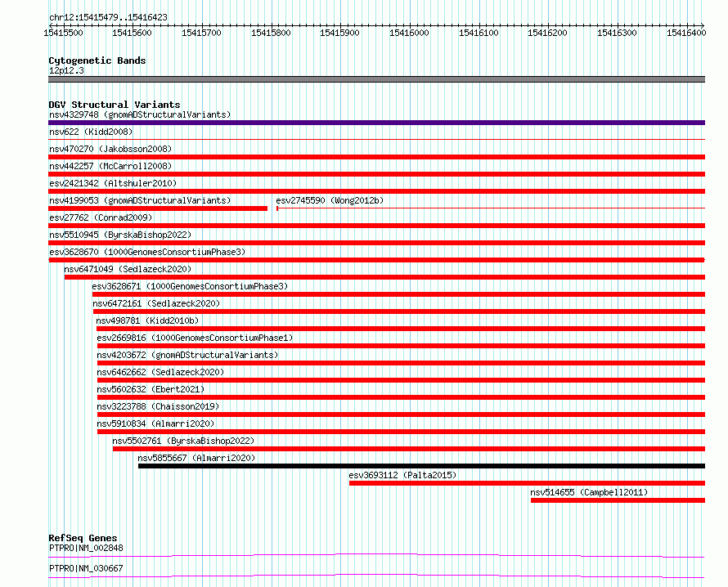The width and height of the screenshot is (728, 587).
Task: Open the nsv622 (Kidd2008) label
Action: (x=91, y=132)
